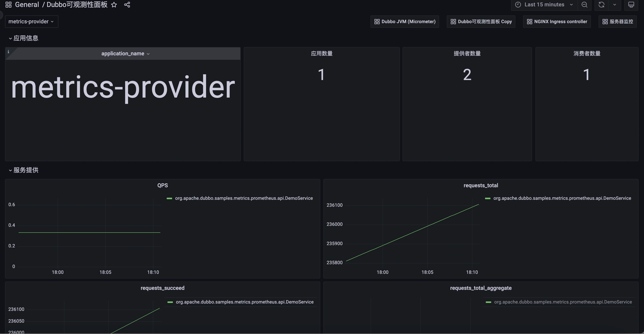Screen dimensions: 644x334
Task: Click the clock icon in time picker
Action: 518,5
